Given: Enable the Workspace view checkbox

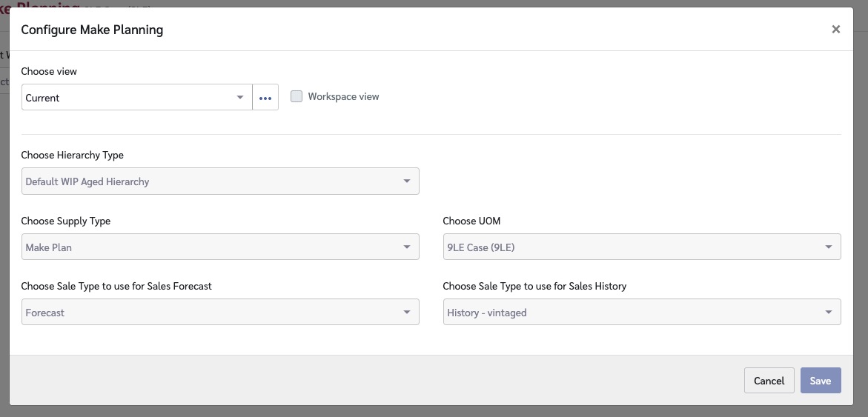Looking at the screenshot, I should [x=296, y=96].
